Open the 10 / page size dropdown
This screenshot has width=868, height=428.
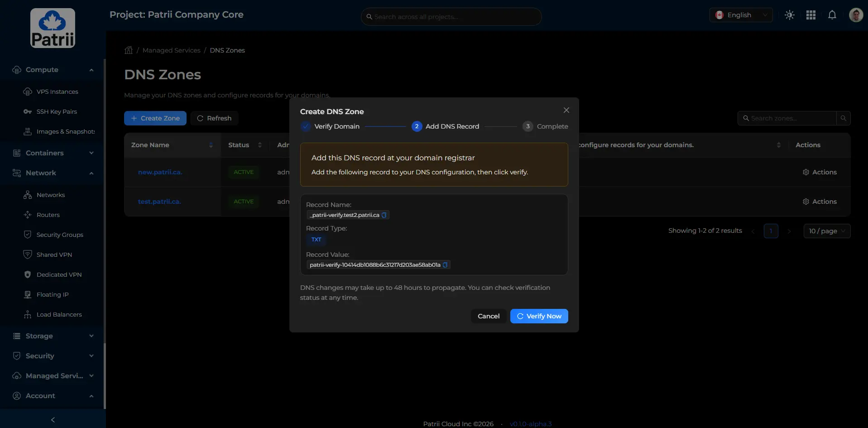click(827, 231)
